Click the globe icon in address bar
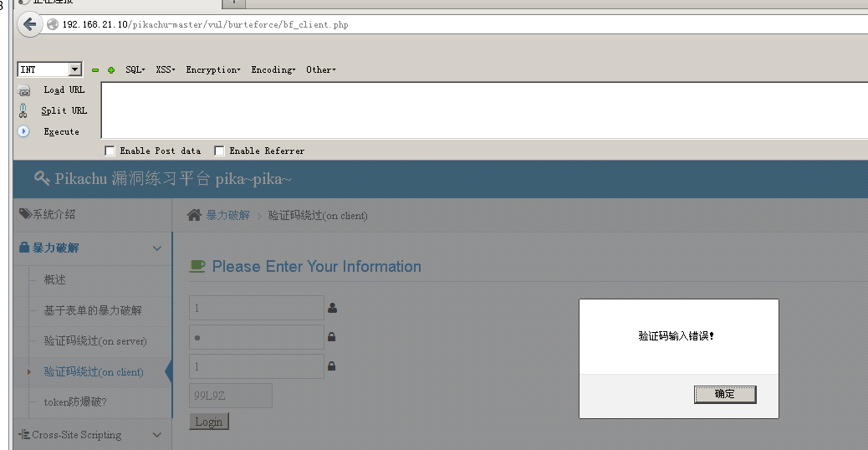 click(53, 24)
